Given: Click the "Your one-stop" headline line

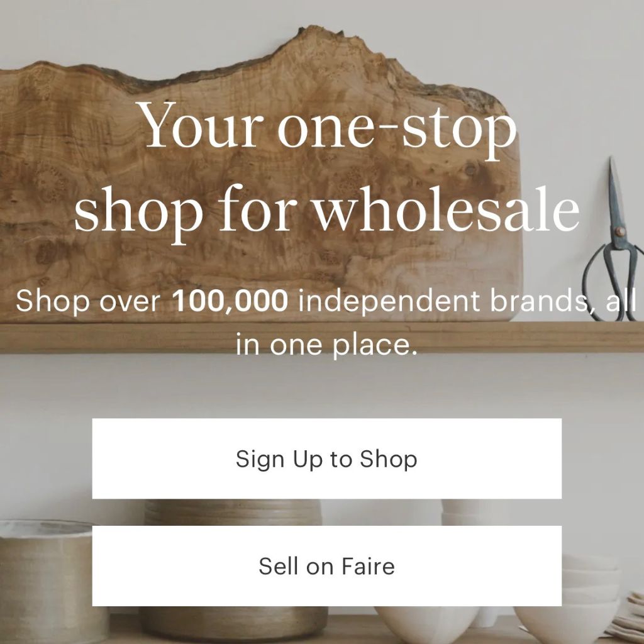Looking at the screenshot, I should coord(328,125).
